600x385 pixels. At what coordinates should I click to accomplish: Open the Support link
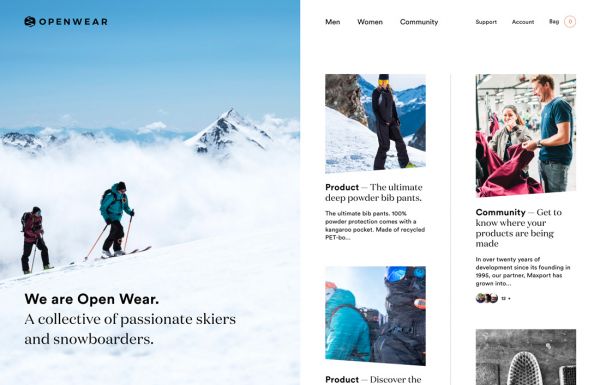point(486,22)
